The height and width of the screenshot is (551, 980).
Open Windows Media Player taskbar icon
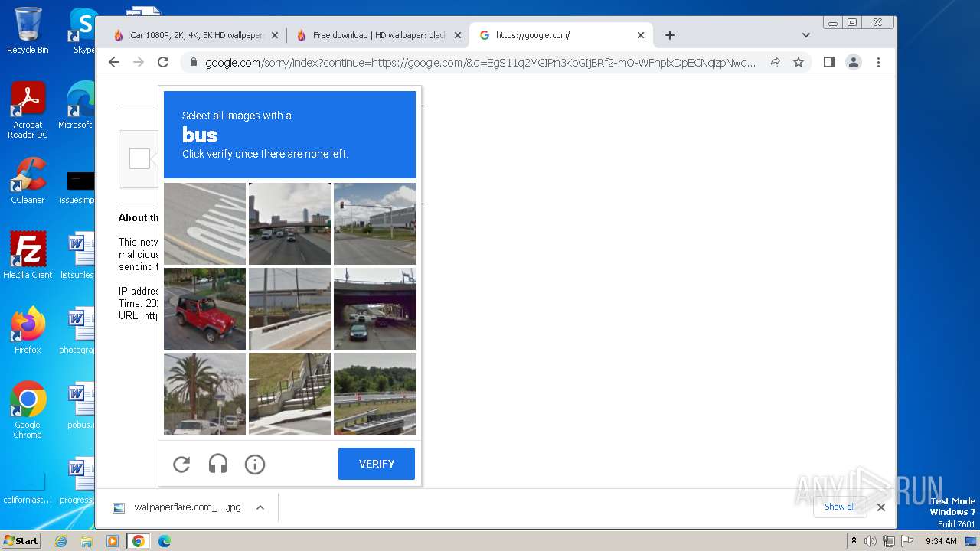[113, 541]
